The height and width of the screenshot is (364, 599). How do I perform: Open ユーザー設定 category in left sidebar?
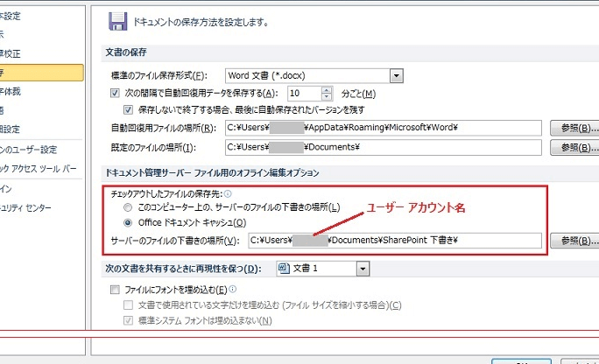click(x=26, y=150)
